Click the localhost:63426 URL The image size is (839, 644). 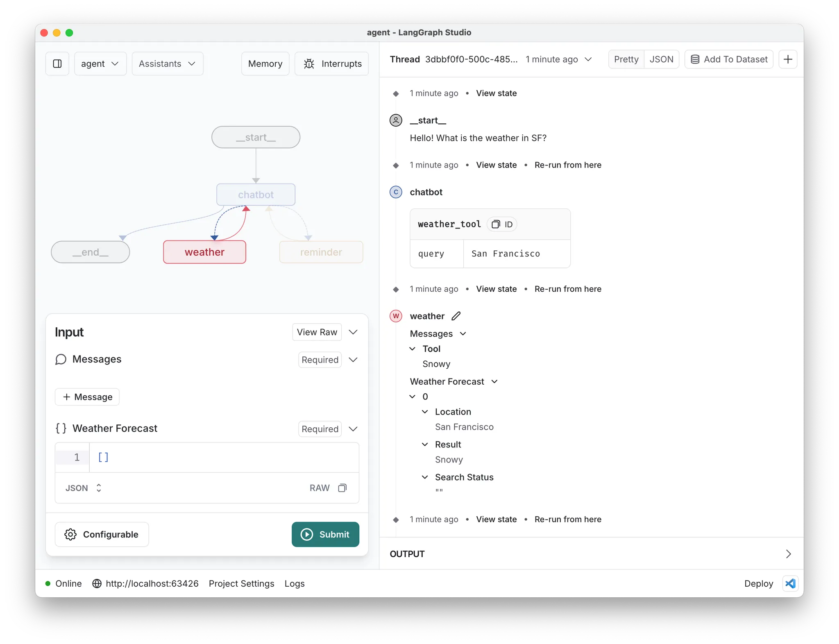click(x=152, y=583)
